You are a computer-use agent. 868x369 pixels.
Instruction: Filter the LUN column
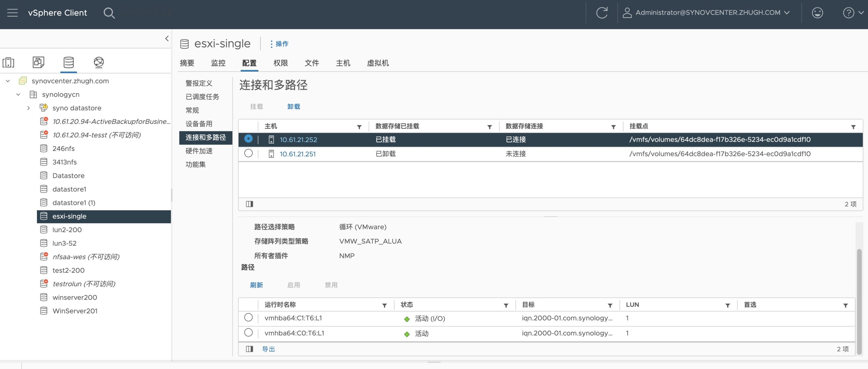pyautogui.click(x=728, y=305)
